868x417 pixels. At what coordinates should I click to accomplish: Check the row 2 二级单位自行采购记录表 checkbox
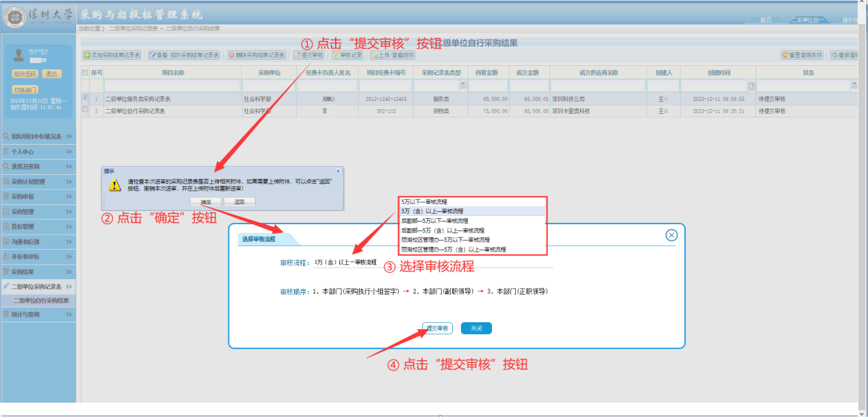point(85,110)
